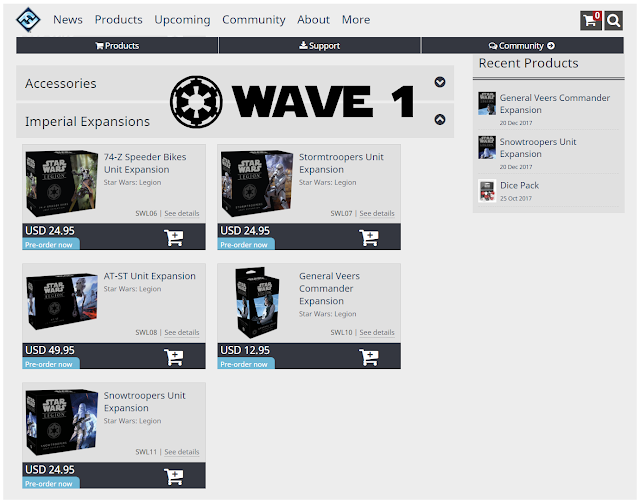Add General Veers Commander Expansion to cart

point(369,357)
